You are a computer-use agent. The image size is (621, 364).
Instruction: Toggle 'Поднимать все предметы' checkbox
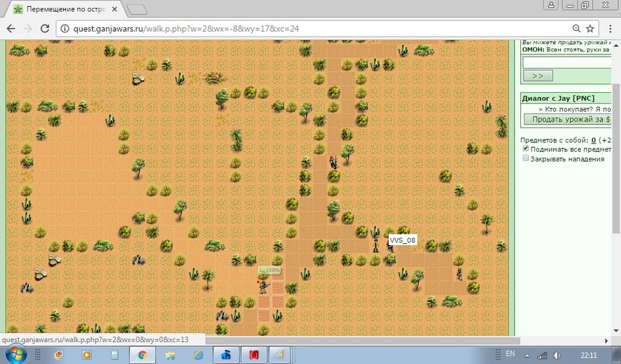pos(526,148)
